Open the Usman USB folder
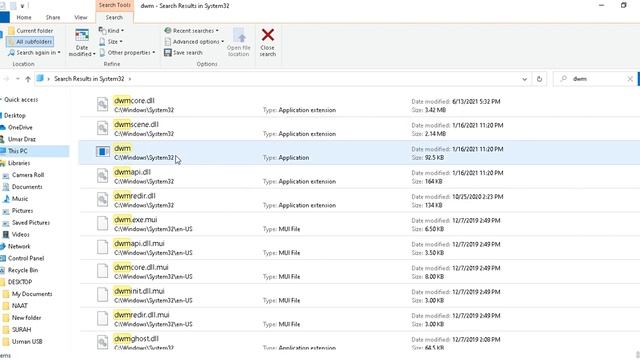Screen dimensions: 640x360 [x=27, y=341]
